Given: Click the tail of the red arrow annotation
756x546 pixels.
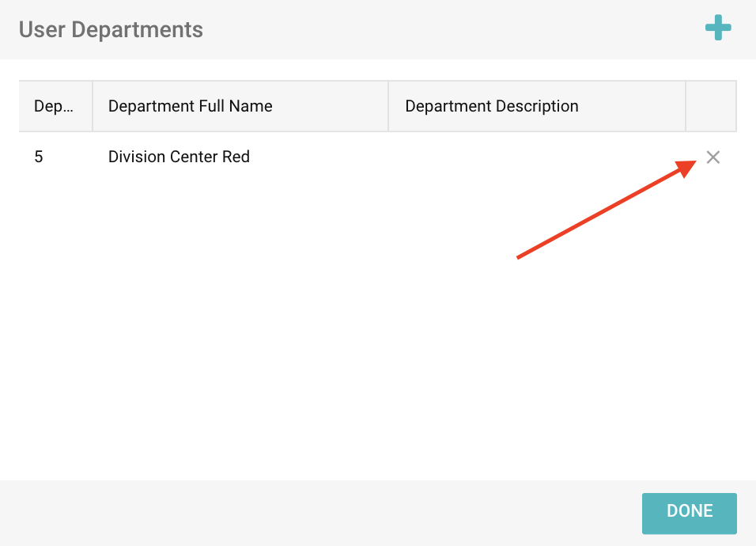Looking at the screenshot, I should (520, 256).
